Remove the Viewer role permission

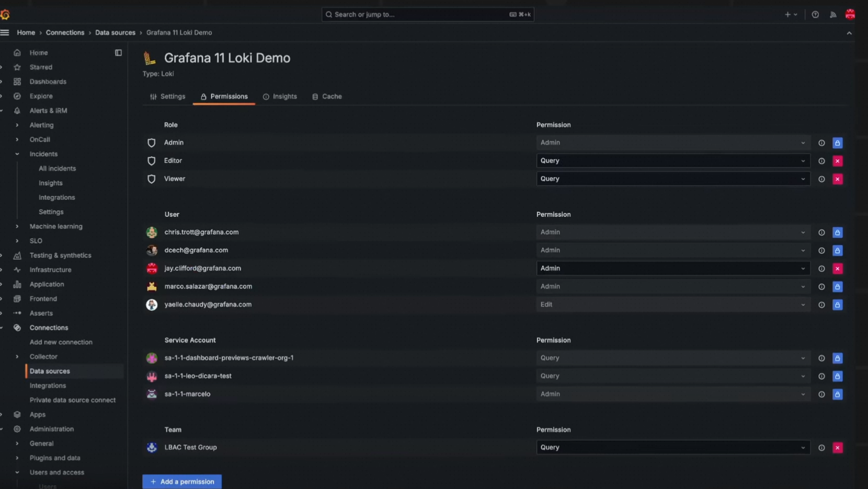pyautogui.click(x=838, y=179)
